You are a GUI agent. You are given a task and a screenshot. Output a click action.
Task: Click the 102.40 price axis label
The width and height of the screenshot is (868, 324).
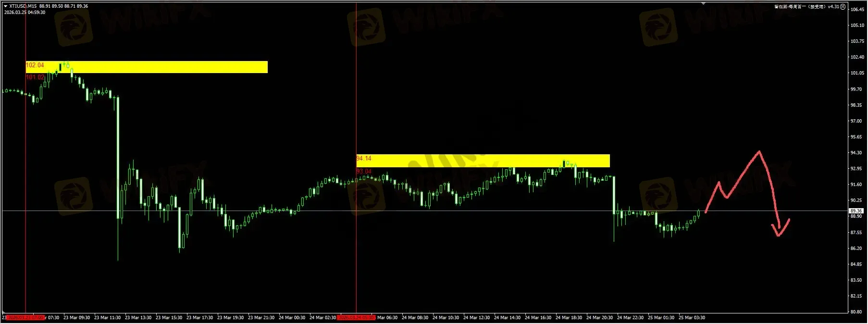tap(857, 57)
